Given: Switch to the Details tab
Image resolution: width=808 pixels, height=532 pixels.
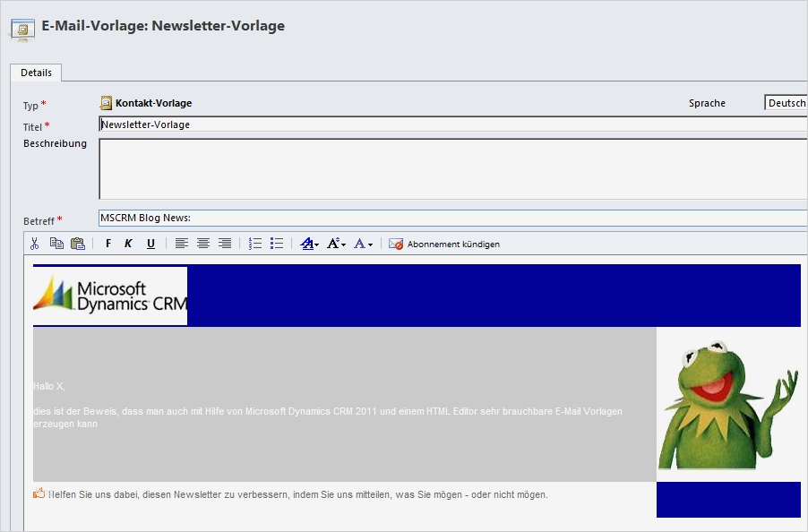Looking at the screenshot, I should (x=36, y=73).
